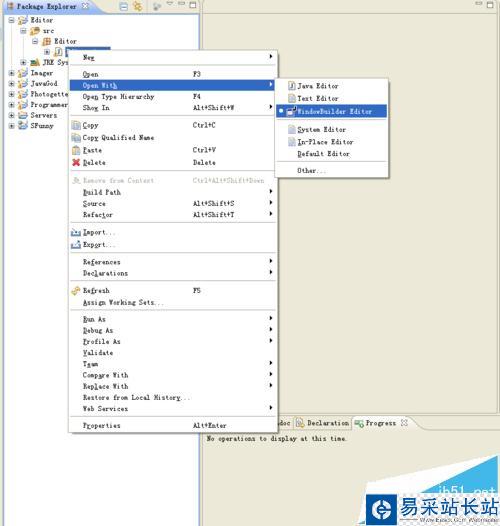Choose Validate from context menu
The image size is (500, 526).
[x=173, y=353]
